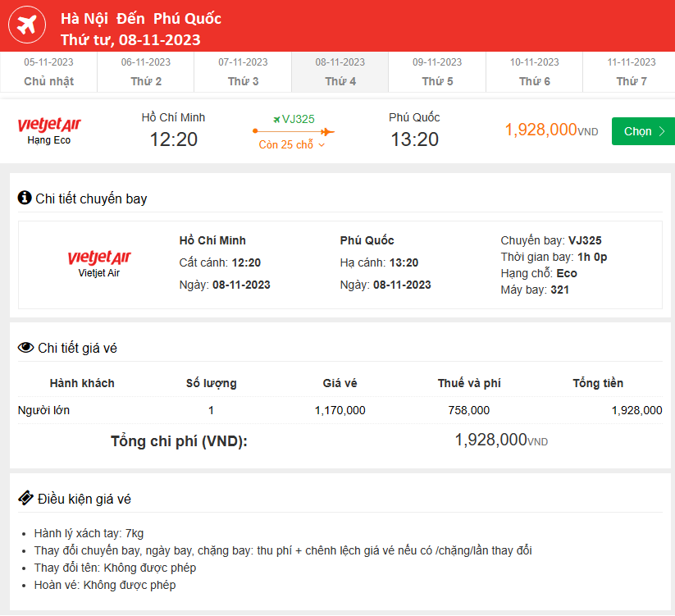The height and width of the screenshot is (616, 675).
Task: Click the ticket icon beside Điều kiện giá vé
Action: 25,498
